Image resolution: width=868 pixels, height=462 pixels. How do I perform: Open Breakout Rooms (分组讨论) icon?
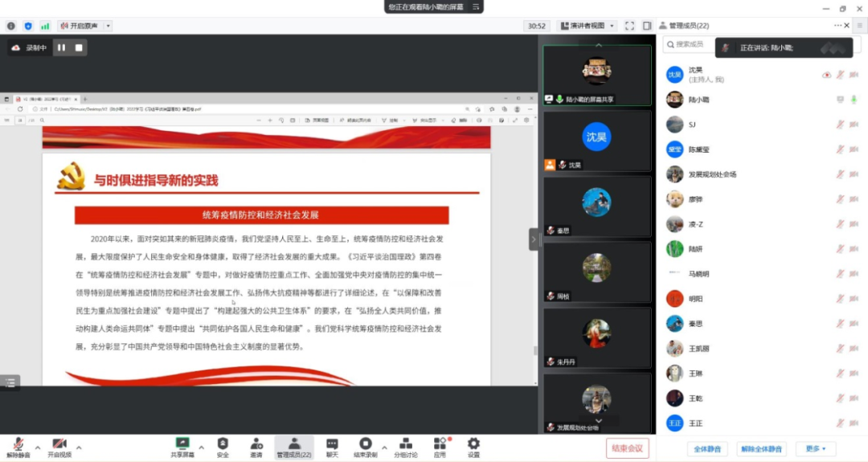click(406, 444)
